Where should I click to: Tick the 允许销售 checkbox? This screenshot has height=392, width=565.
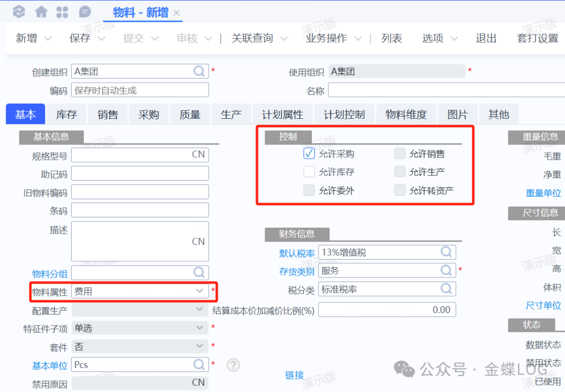(400, 153)
